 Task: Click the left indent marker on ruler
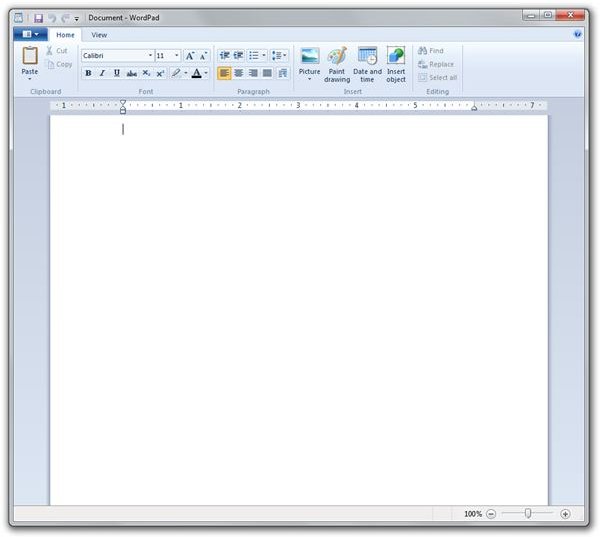[123, 110]
